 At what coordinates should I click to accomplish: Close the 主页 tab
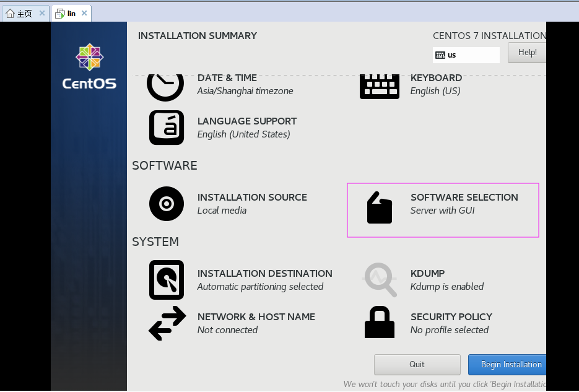click(x=42, y=13)
